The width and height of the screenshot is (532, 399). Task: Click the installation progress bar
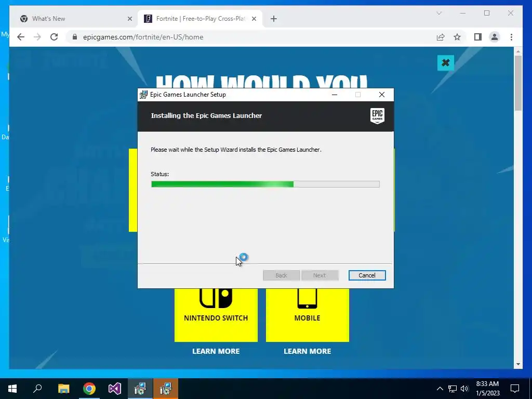tap(265, 184)
